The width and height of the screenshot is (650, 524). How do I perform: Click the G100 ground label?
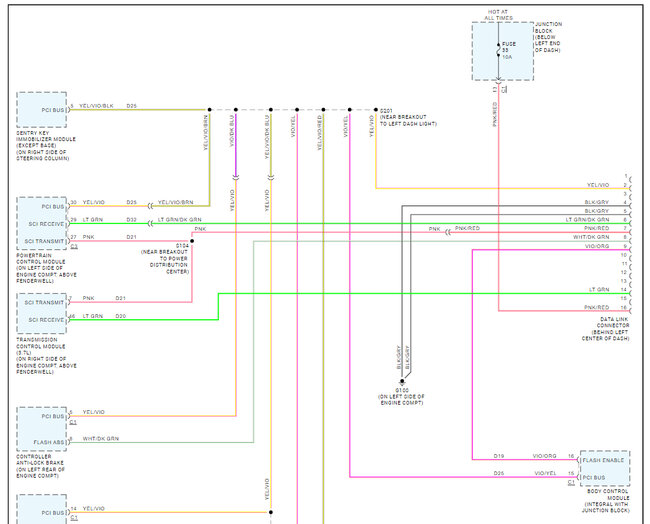pos(402,397)
